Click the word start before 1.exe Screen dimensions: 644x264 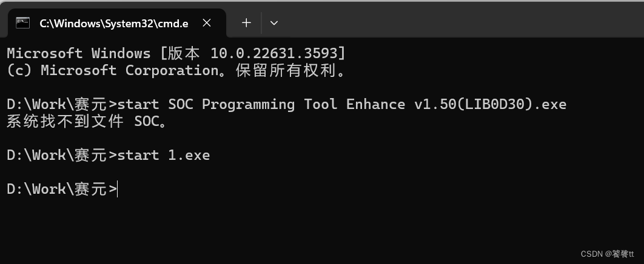(138, 156)
